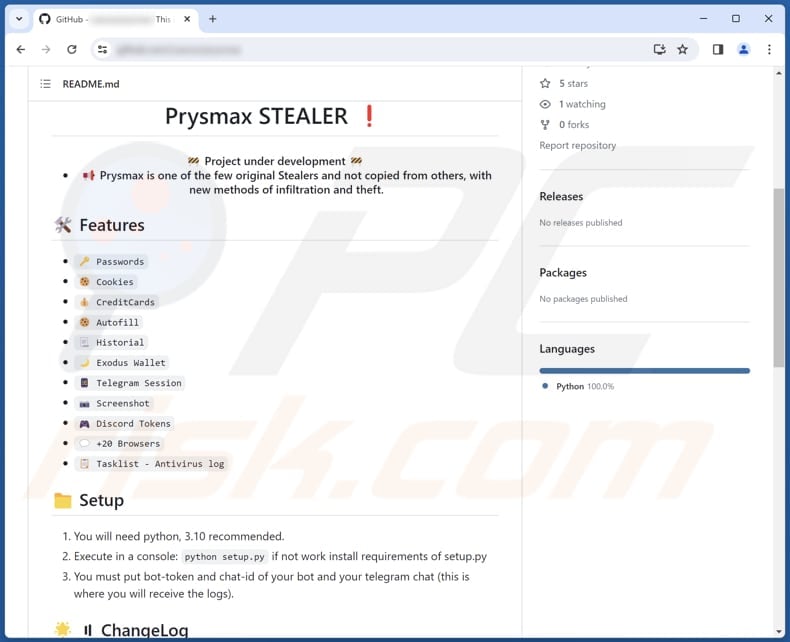Open the 5 stars link

tap(573, 83)
